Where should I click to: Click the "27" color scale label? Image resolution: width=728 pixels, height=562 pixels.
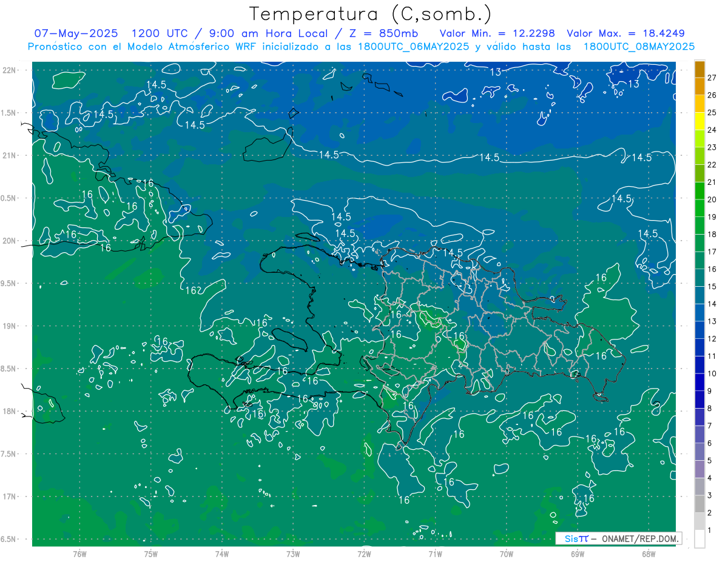point(712,78)
